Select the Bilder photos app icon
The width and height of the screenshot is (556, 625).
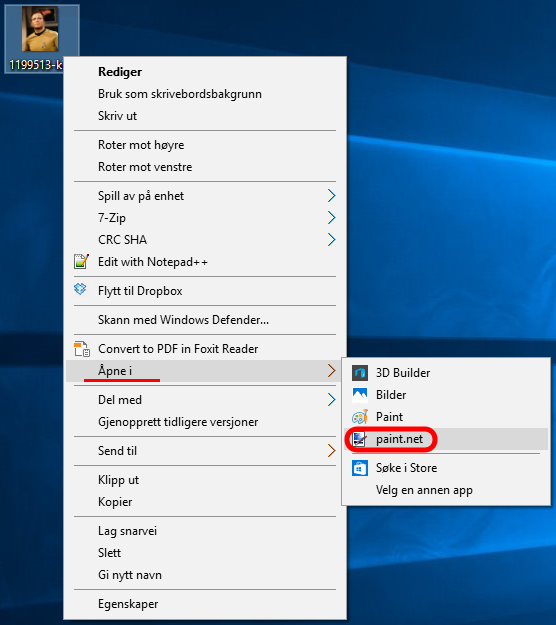[x=360, y=395]
